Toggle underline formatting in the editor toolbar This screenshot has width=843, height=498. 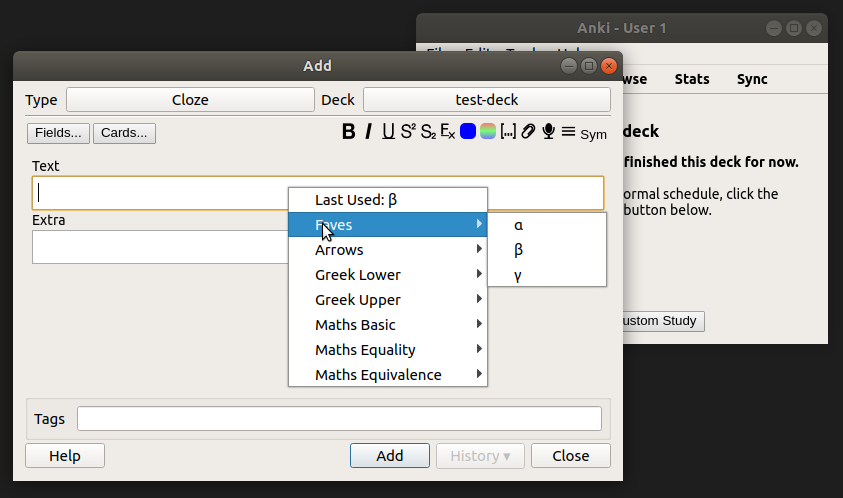[388, 131]
